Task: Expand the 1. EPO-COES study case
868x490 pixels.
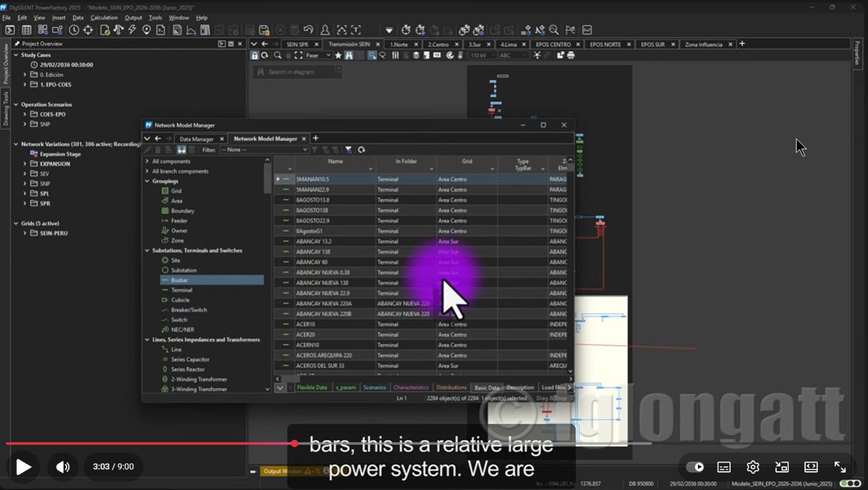Action: [x=25, y=85]
